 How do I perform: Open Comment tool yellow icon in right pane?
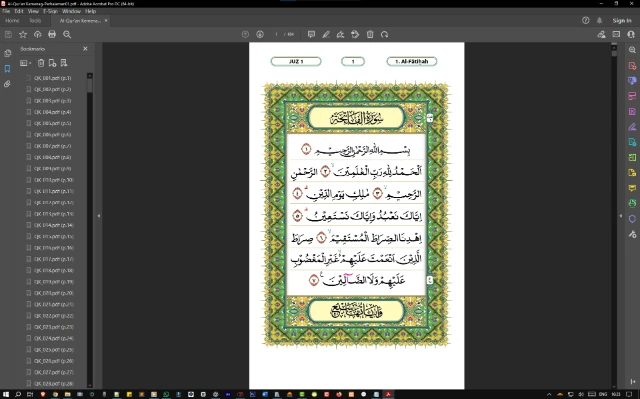pos(632,188)
